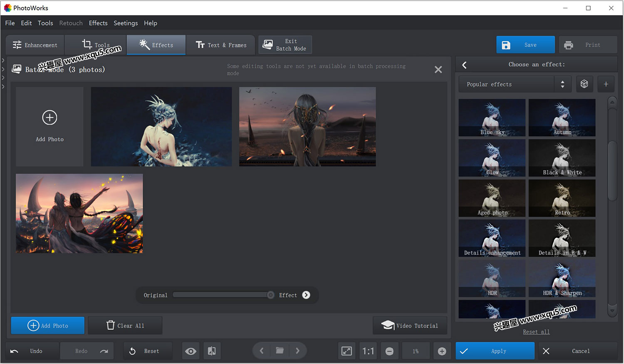Click the Original/Effect amount slider

(223, 295)
